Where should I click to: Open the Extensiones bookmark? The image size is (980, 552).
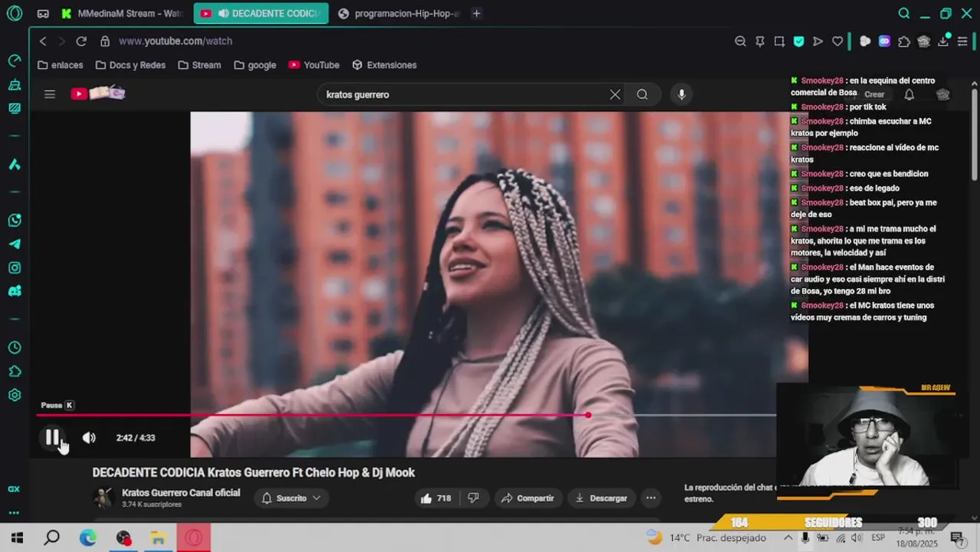(x=384, y=65)
